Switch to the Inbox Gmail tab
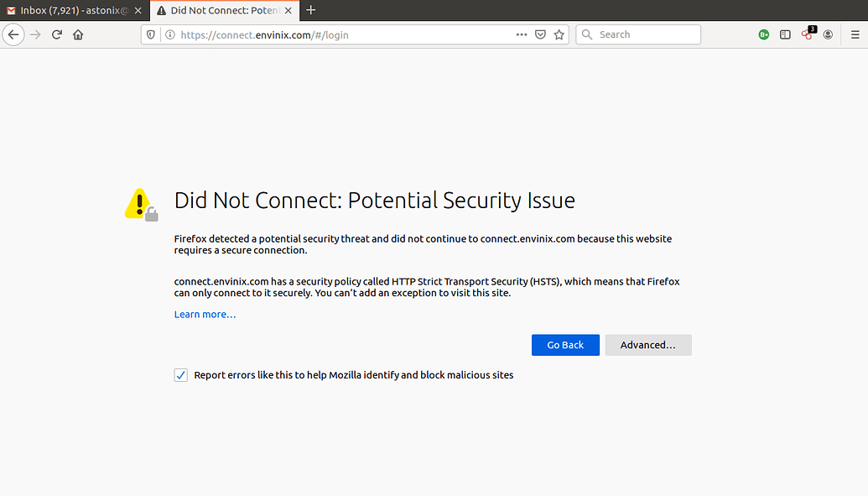 click(x=67, y=11)
